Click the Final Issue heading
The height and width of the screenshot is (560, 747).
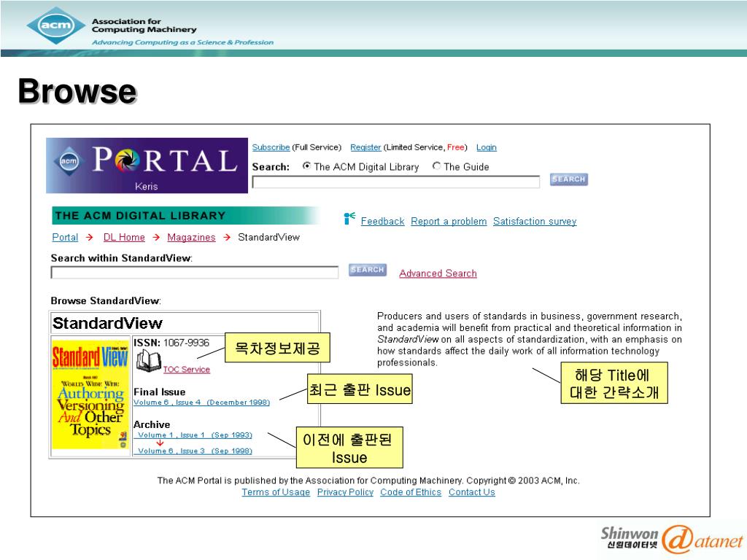pos(160,392)
